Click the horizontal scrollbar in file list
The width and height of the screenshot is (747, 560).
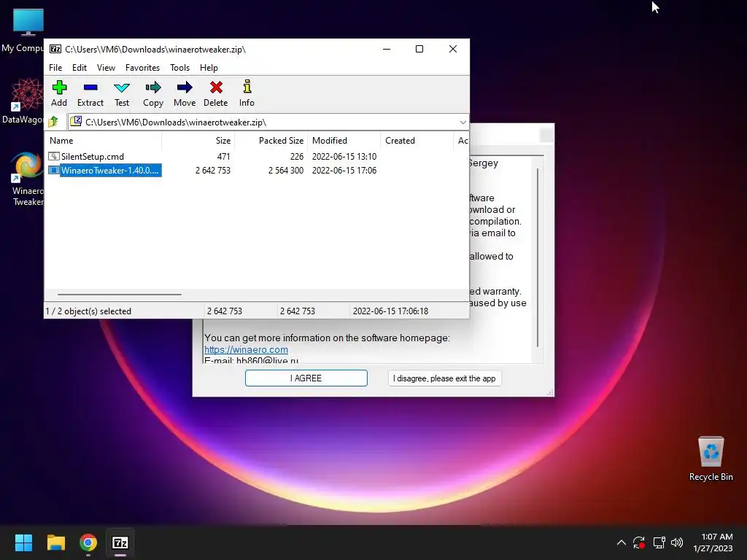[119, 295]
